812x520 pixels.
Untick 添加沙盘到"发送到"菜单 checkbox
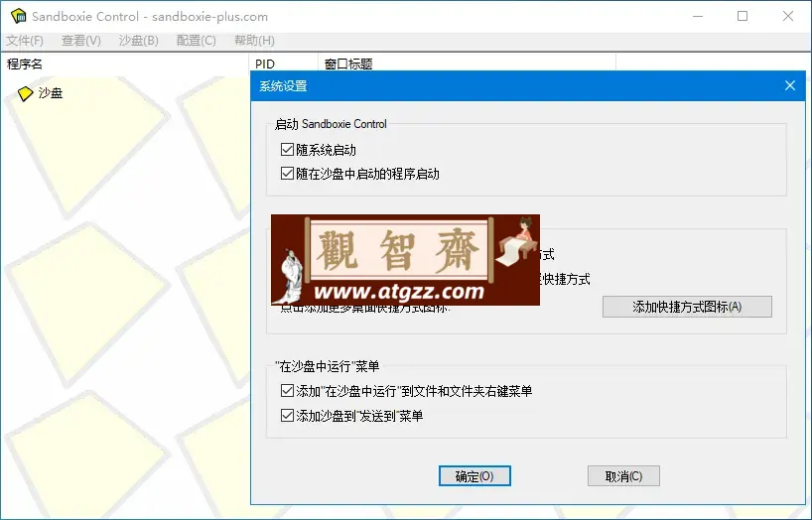point(287,415)
